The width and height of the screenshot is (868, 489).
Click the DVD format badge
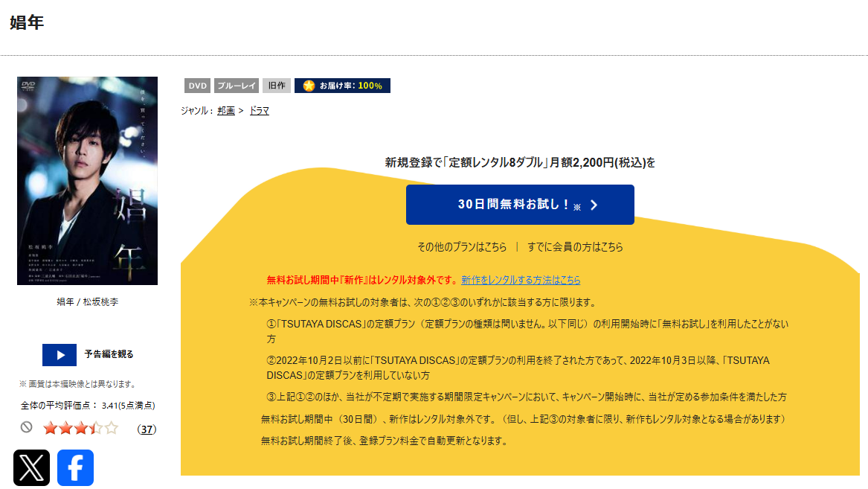[197, 85]
